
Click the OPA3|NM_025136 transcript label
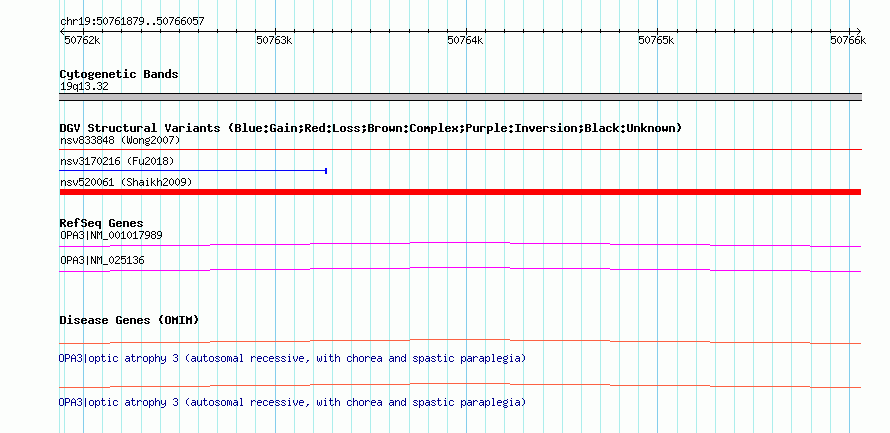pyautogui.click(x=102, y=260)
